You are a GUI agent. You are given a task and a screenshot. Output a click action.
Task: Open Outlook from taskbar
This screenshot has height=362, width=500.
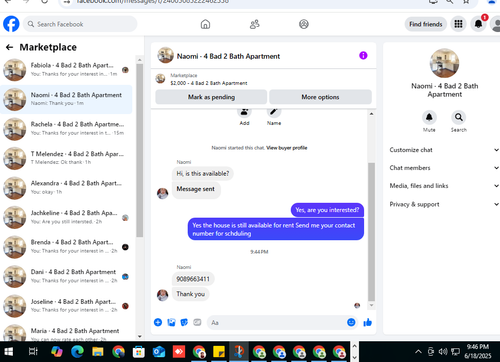159,352
